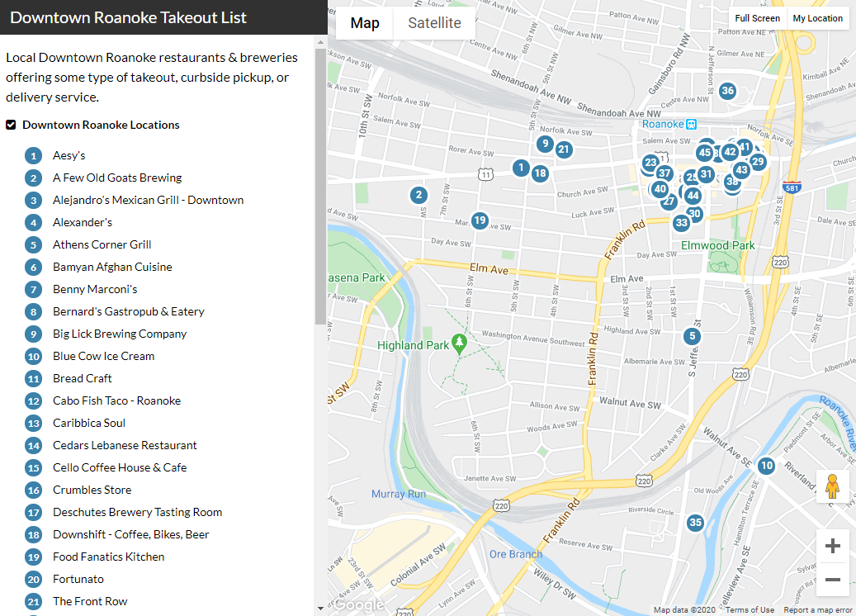
Task: Select Fortunato in the list
Action: tap(78, 580)
